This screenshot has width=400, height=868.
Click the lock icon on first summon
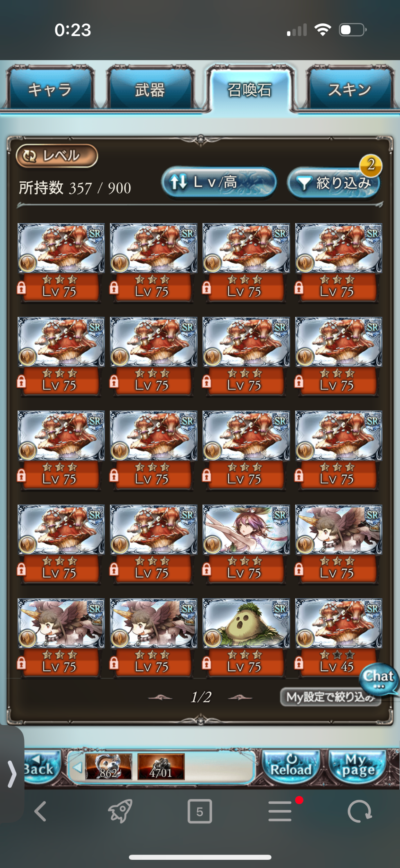[21, 288]
